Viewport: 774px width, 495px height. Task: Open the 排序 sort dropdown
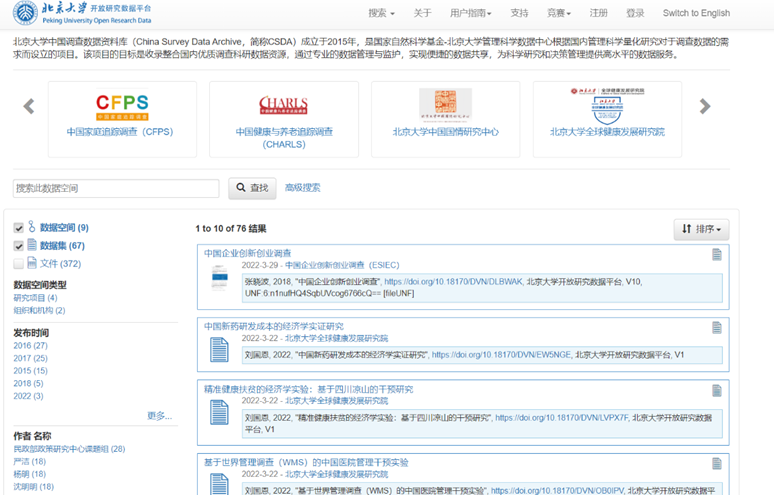pyautogui.click(x=701, y=229)
